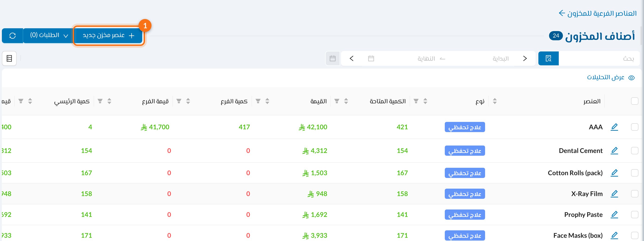Edit the Cotton Rolls (pack) pencil icon
Image resolution: width=644 pixels, height=241 pixels.
[x=614, y=173]
